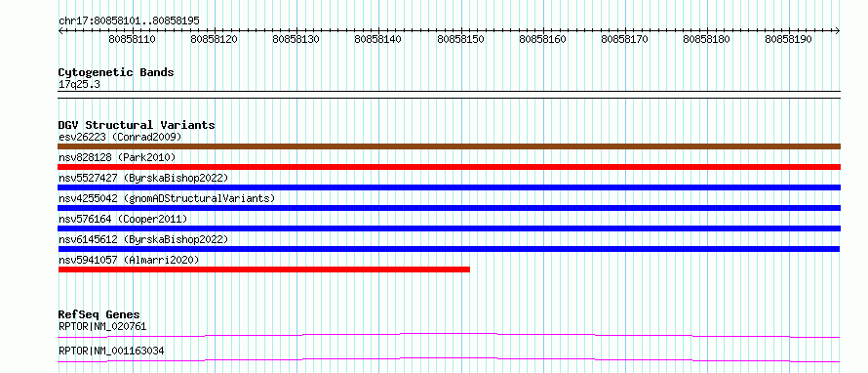Viewport: 868px width, 373px height.
Task: Click the blue nsv6145612 variant bar
Action: click(x=449, y=249)
